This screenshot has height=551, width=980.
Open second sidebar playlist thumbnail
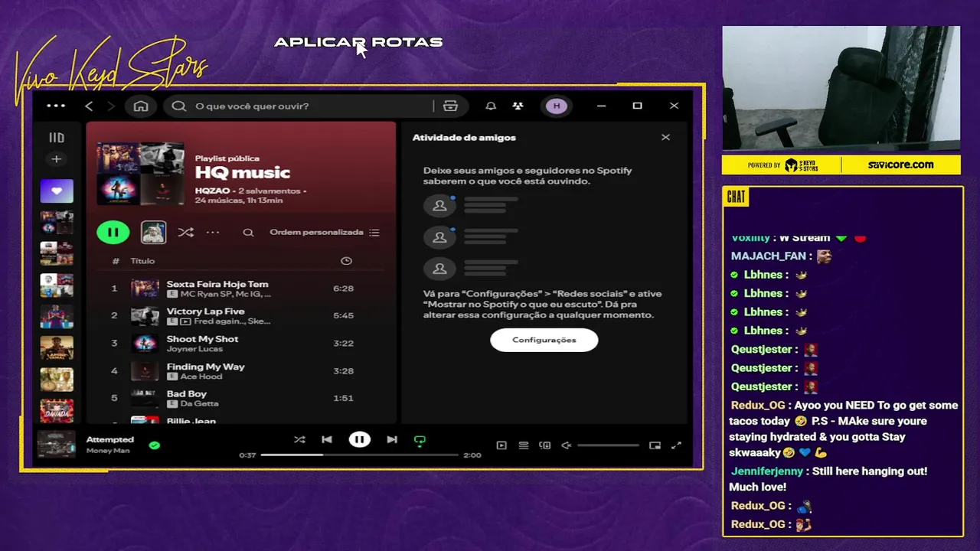(57, 223)
